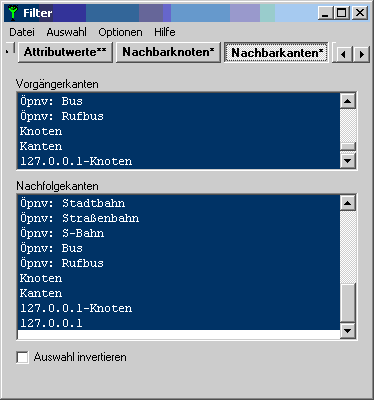Viewport: 374px width, 400px height.
Task: Switch to the Nachbarknoten tab
Action: [x=168, y=52]
